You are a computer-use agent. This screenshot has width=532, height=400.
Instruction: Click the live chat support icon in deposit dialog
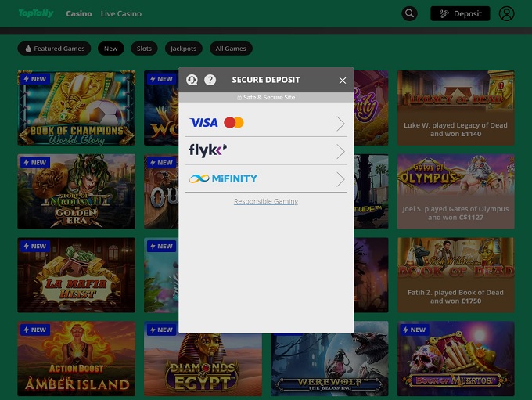[192, 80]
